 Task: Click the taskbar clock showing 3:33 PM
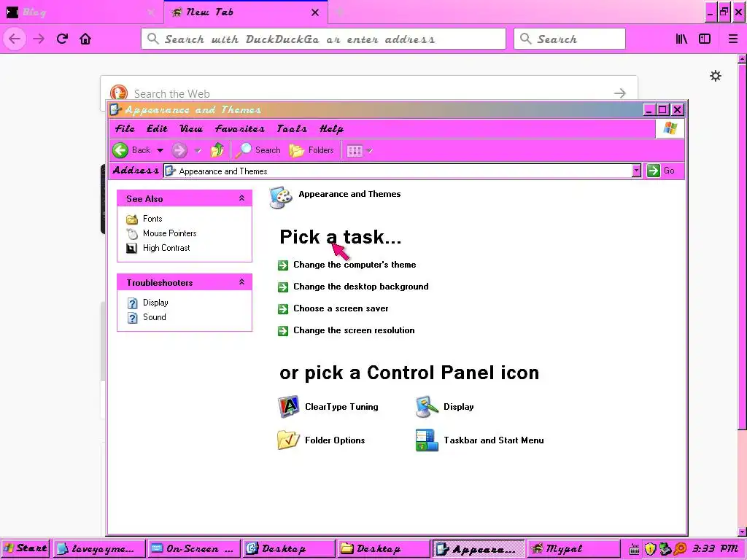[715, 549]
